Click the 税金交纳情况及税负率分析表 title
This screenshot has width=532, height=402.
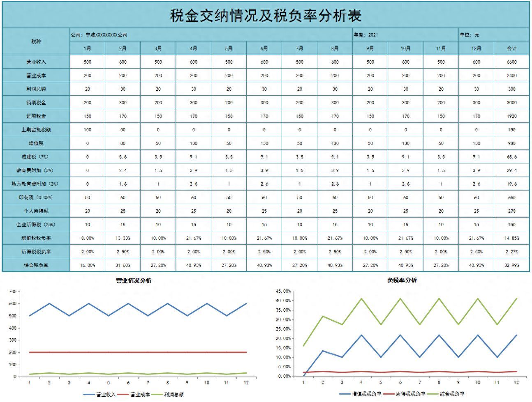pyautogui.click(x=266, y=16)
